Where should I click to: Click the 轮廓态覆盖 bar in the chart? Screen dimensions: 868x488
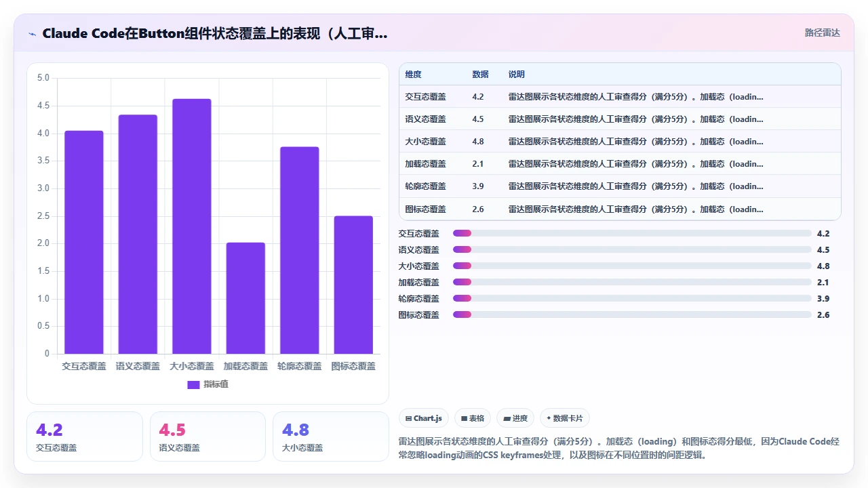(300, 250)
